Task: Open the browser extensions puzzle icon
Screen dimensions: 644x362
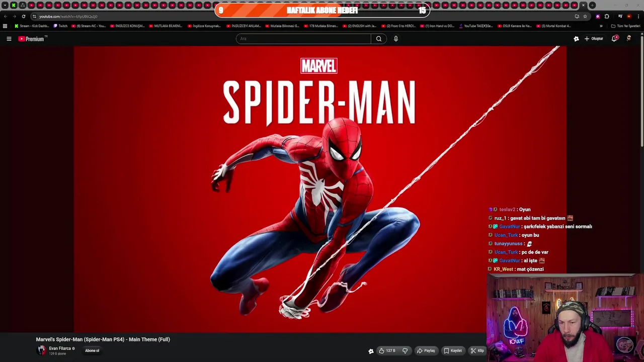Action: click(x=607, y=17)
